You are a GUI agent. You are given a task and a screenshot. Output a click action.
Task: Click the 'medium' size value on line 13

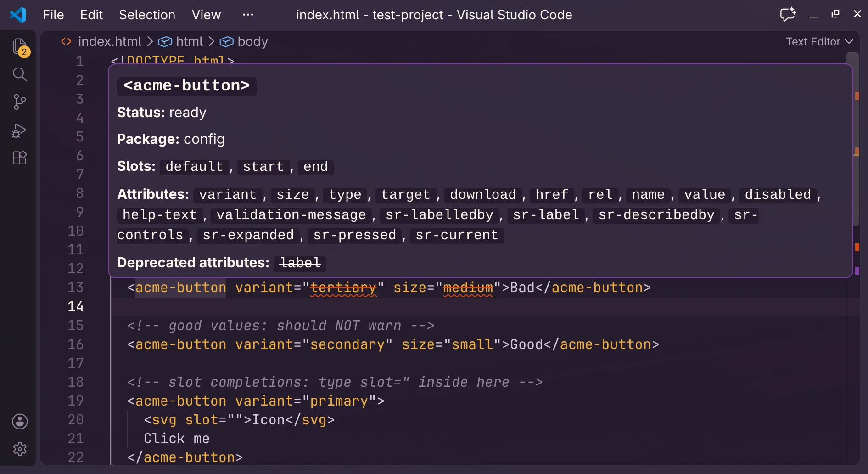(468, 288)
